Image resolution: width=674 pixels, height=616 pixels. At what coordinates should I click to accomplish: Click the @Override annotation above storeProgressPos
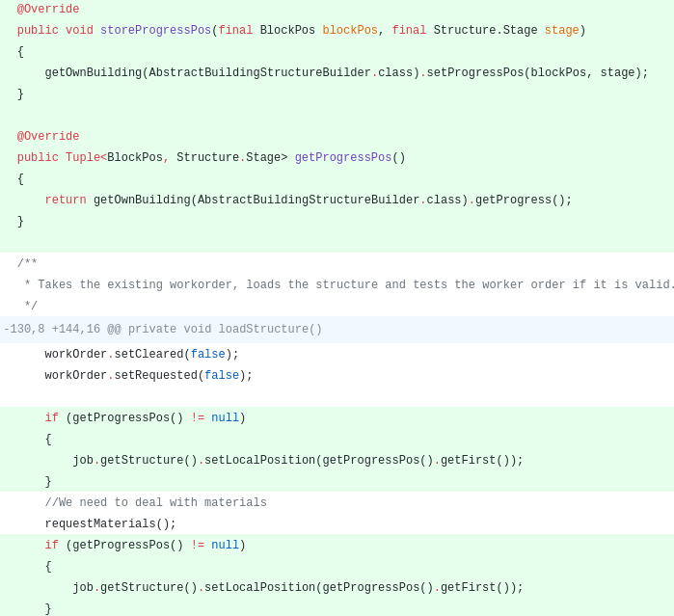(x=48, y=10)
